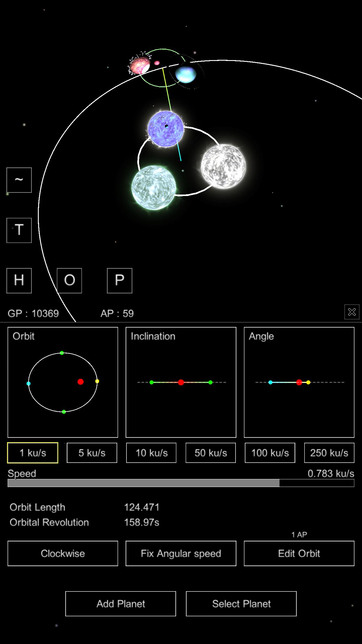Tap the pale green star
Image resolution: width=362 pixels, height=644 pixels.
pos(154,188)
